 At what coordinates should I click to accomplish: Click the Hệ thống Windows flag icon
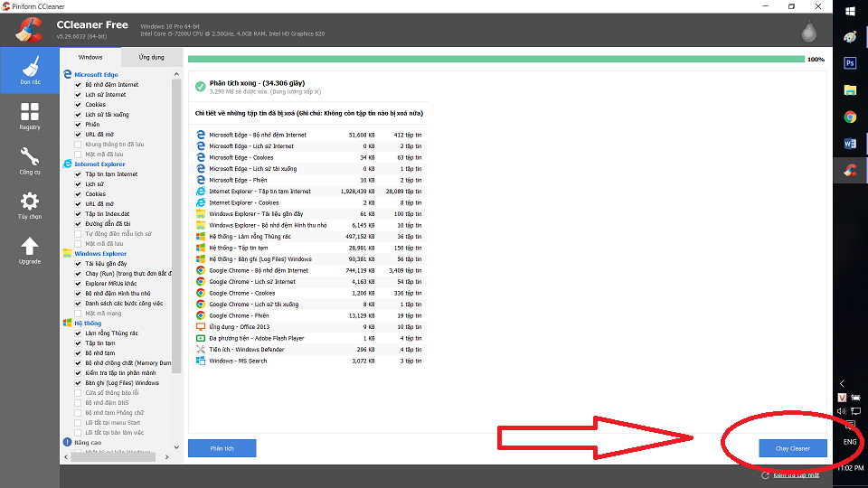[x=68, y=324]
